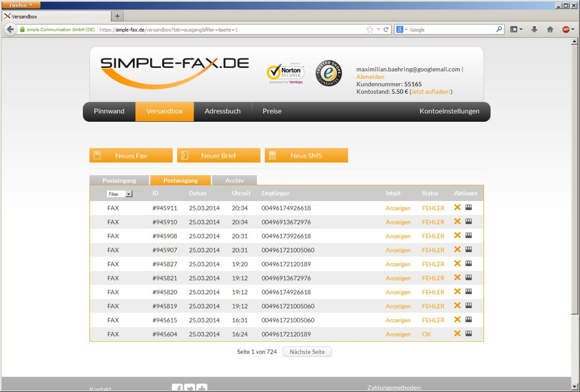
Task: Click the Adblock Plus toolbar icon
Action: pyautogui.click(x=566, y=29)
